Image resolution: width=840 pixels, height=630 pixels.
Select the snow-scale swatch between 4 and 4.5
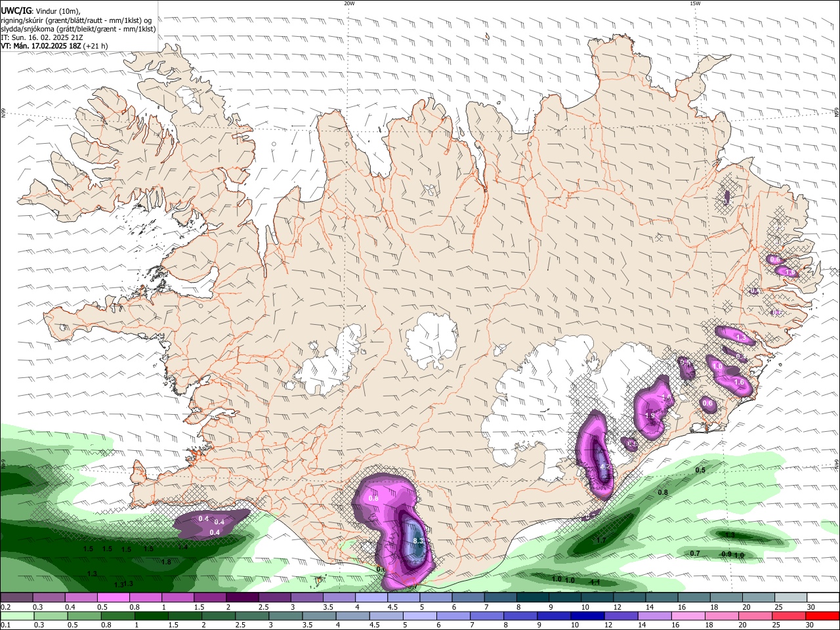click(371, 598)
